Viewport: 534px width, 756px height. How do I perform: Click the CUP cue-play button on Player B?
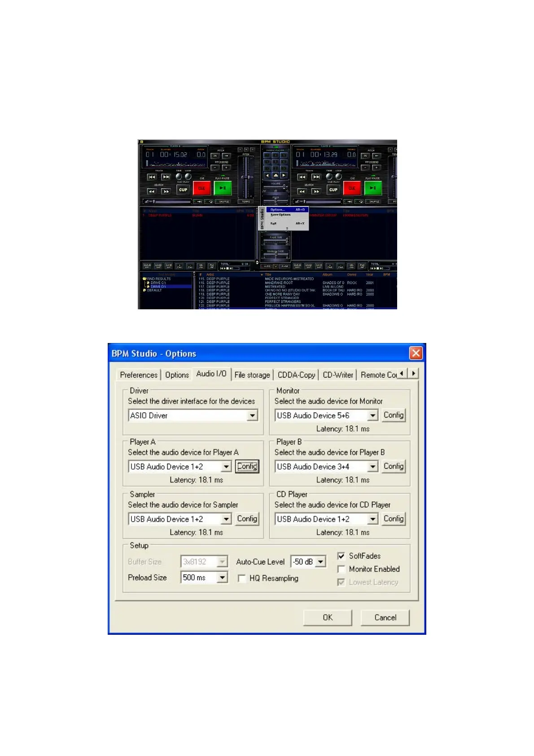point(333,189)
